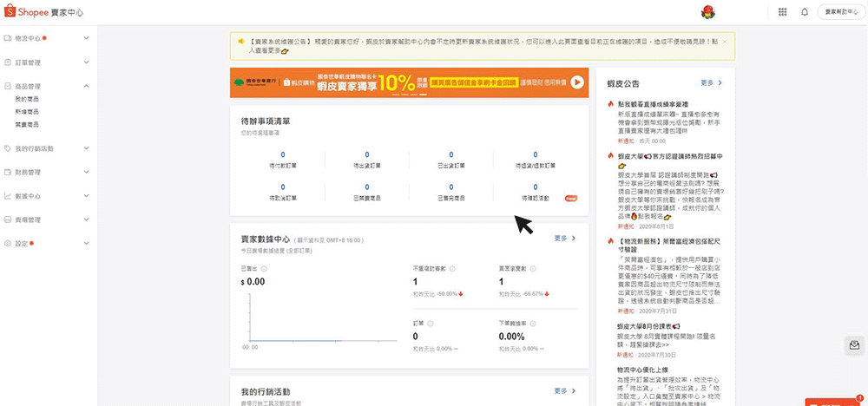Open 待取消訂單 count
The height and width of the screenshot is (406, 868).
(283, 187)
